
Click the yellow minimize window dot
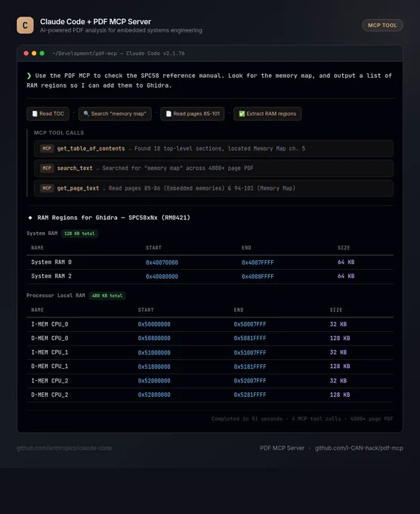[x=34, y=53]
